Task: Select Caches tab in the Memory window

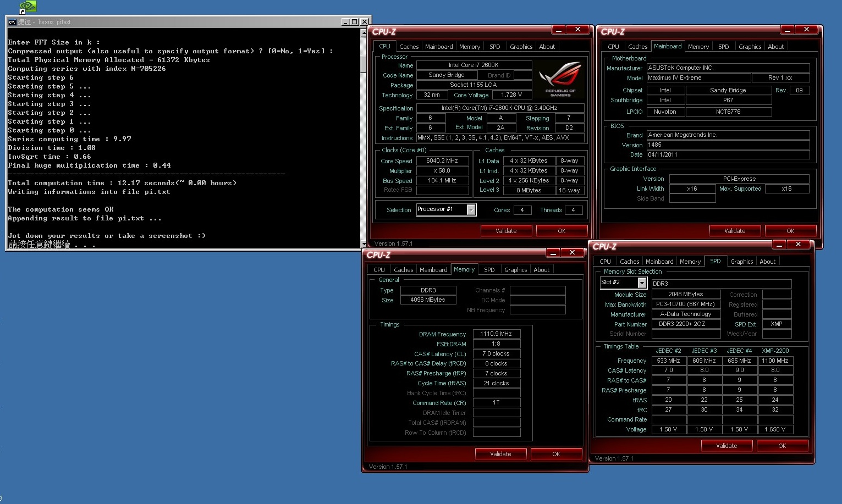Action: click(403, 270)
